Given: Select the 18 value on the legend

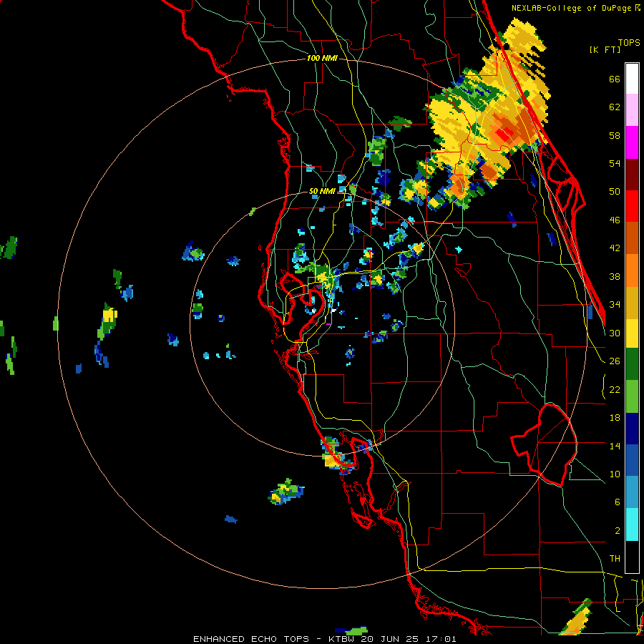Looking at the screenshot, I should point(615,418).
